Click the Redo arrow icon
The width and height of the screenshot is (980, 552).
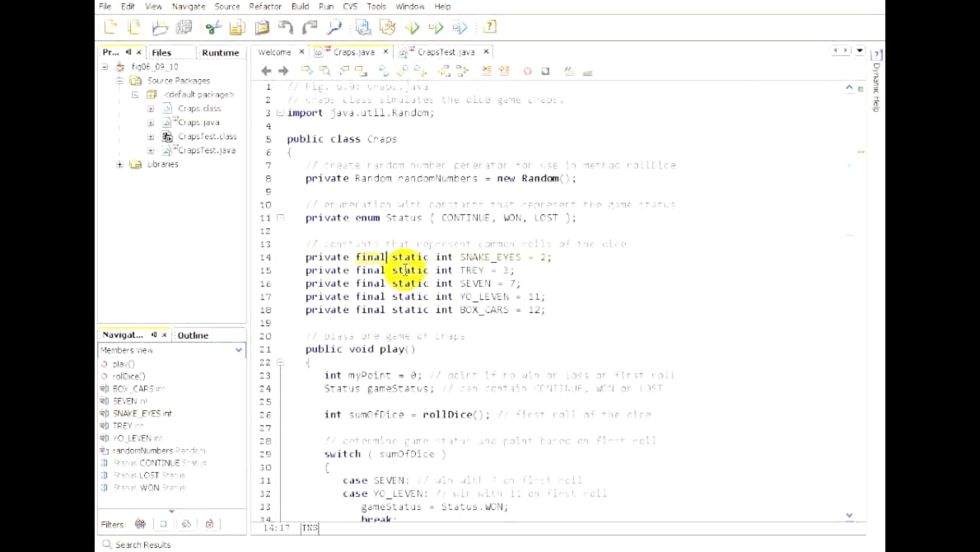click(x=310, y=27)
